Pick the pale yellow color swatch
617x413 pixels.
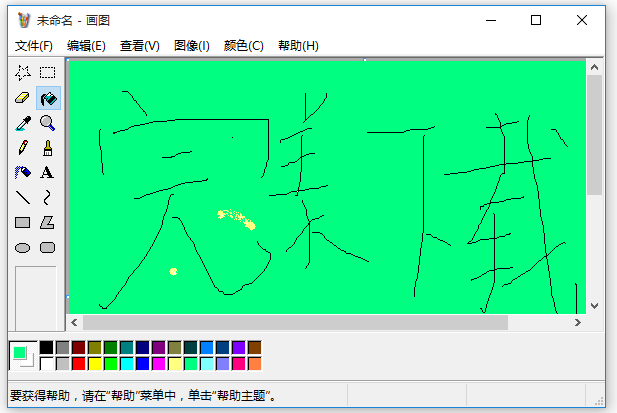click(x=175, y=364)
